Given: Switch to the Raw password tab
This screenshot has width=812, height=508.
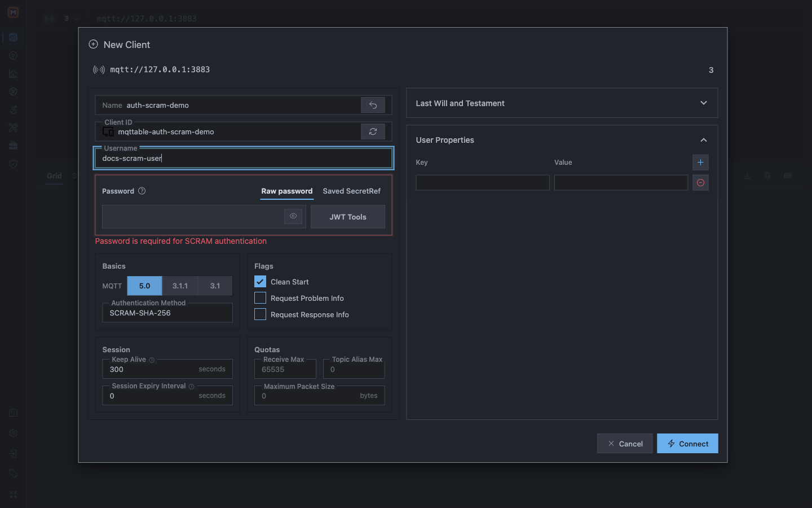Looking at the screenshot, I should (x=286, y=191).
